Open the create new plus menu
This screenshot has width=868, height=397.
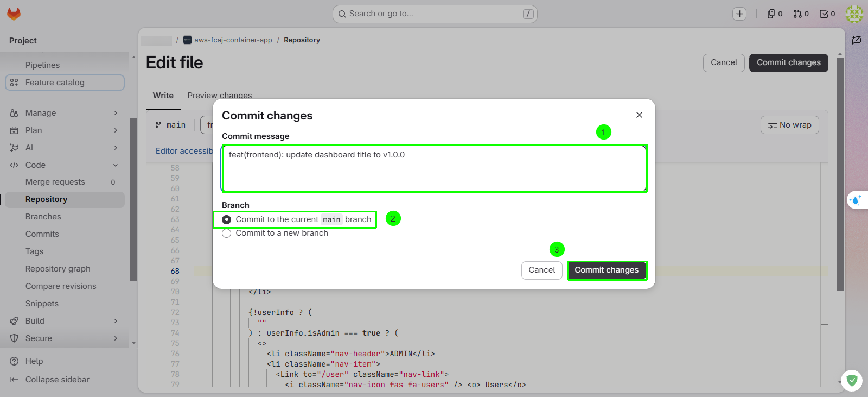(739, 14)
